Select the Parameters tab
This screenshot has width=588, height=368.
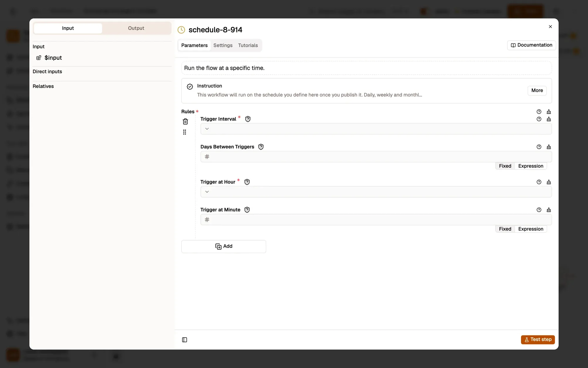(194, 45)
